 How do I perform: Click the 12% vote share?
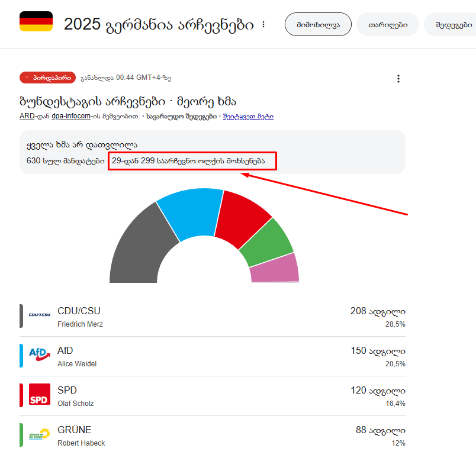point(398,443)
